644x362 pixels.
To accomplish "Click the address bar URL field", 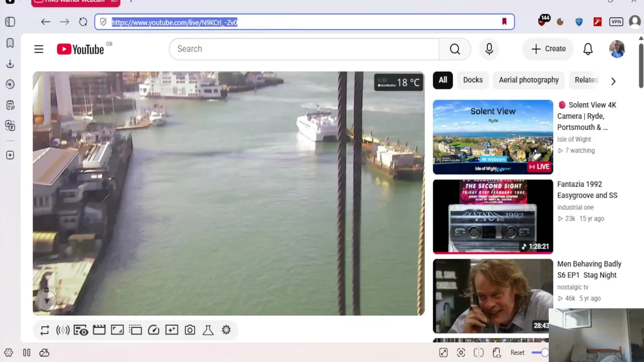I will (x=304, y=22).
